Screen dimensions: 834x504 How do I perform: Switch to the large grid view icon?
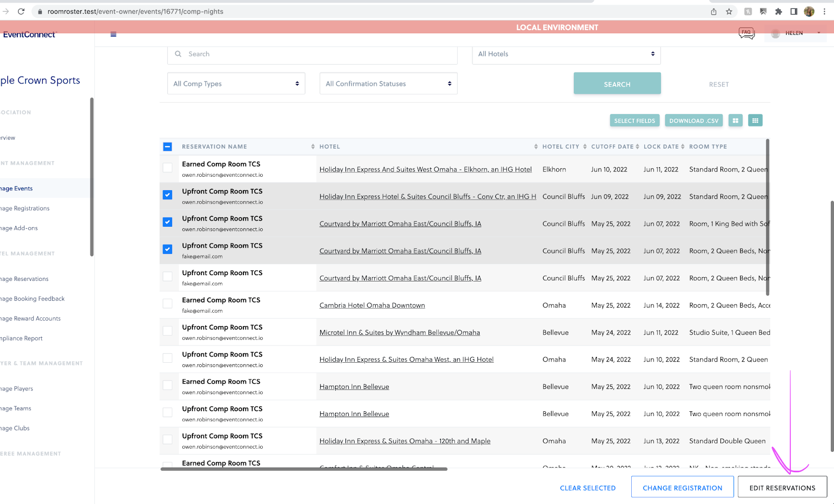735,120
